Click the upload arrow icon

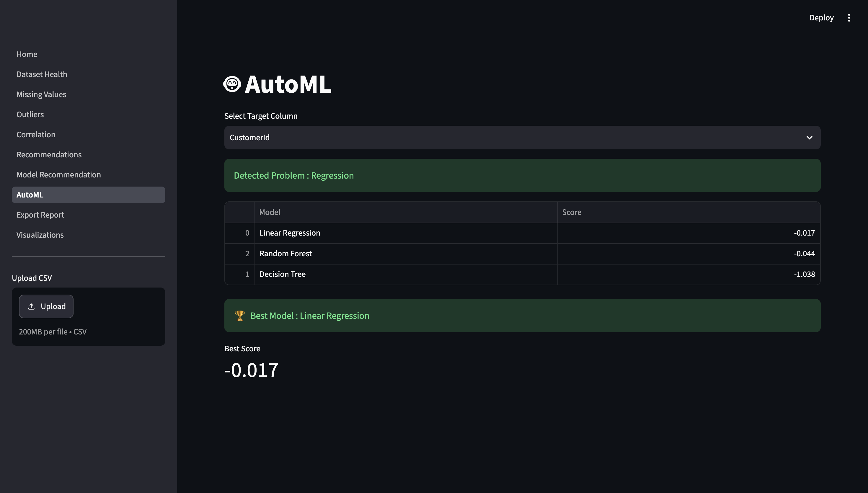(x=31, y=306)
